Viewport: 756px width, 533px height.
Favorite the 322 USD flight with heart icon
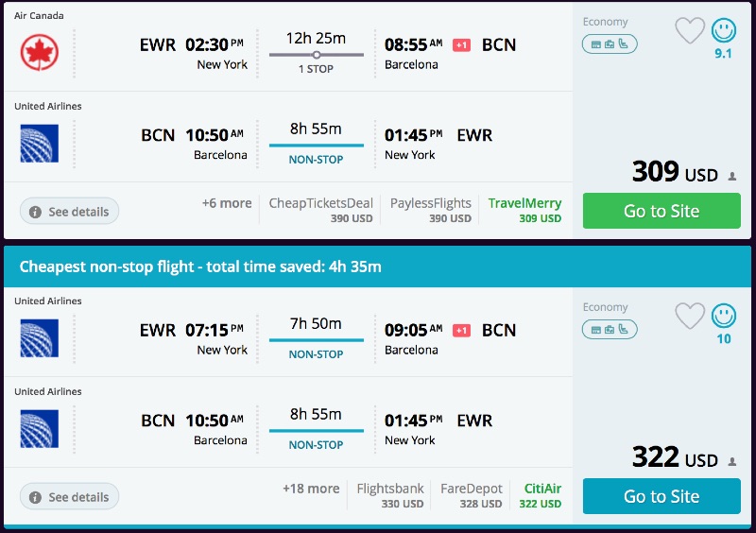pyautogui.click(x=690, y=317)
